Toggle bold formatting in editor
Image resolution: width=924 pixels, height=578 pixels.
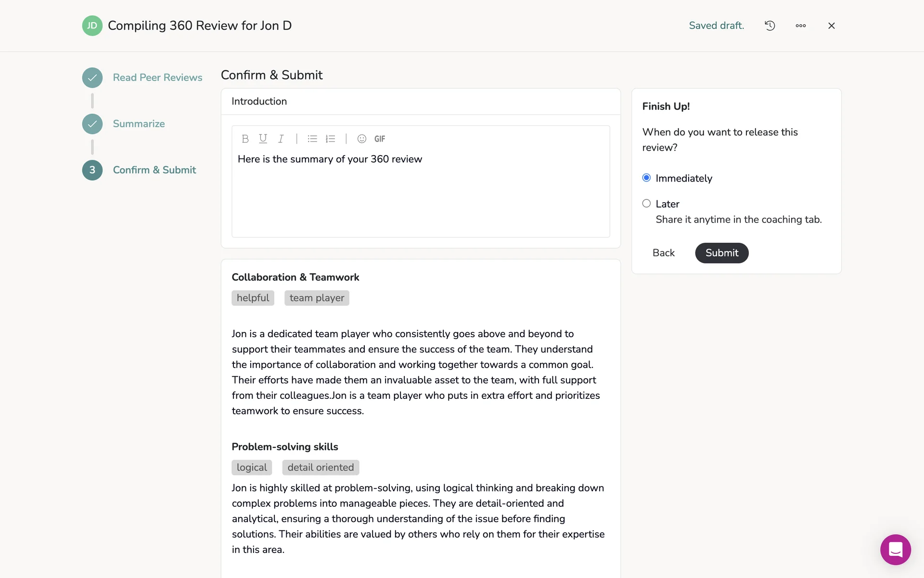(x=245, y=139)
